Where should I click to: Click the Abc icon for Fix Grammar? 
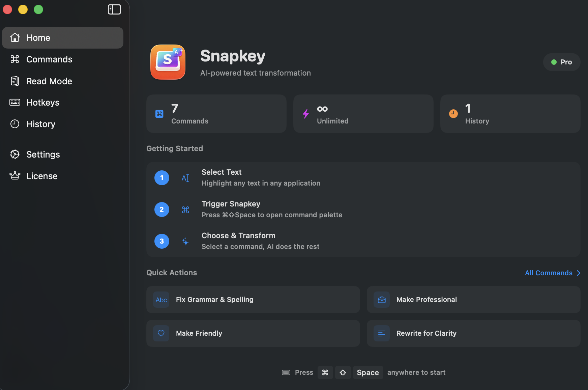coord(161,300)
